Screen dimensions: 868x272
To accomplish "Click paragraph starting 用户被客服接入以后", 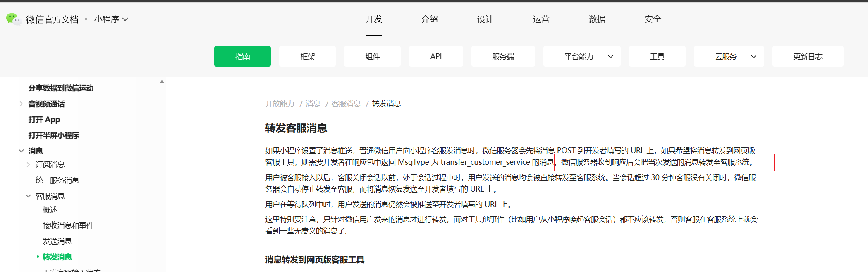I will pyautogui.click(x=512, y=183).
